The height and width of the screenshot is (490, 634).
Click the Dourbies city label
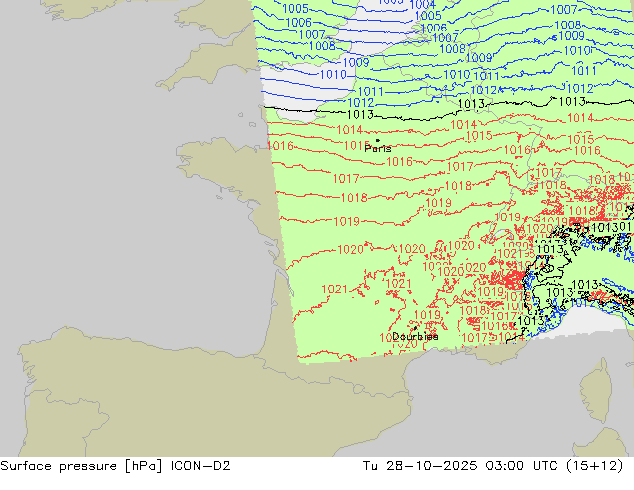(415, 336)
